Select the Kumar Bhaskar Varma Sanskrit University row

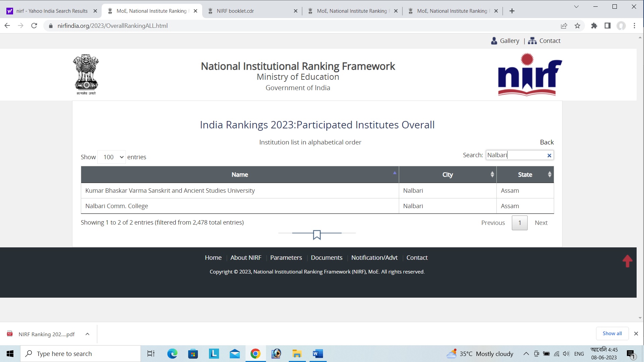tap(317, 191)
